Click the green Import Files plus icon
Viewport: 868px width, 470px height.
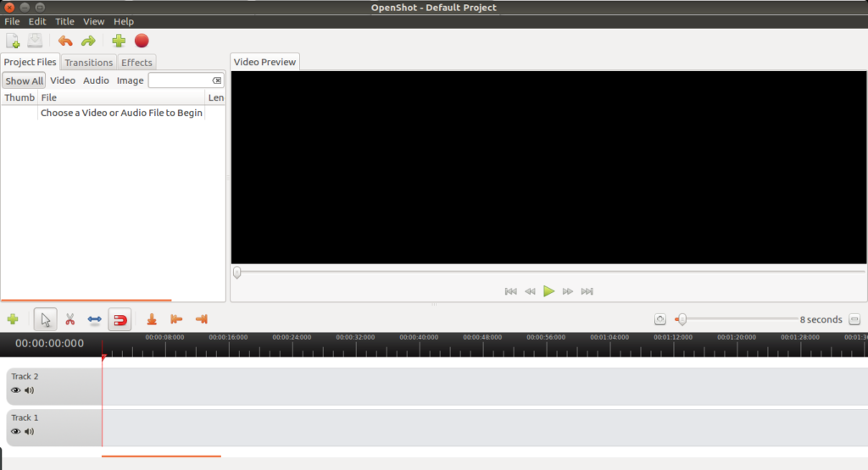click(x=119, y=41)
